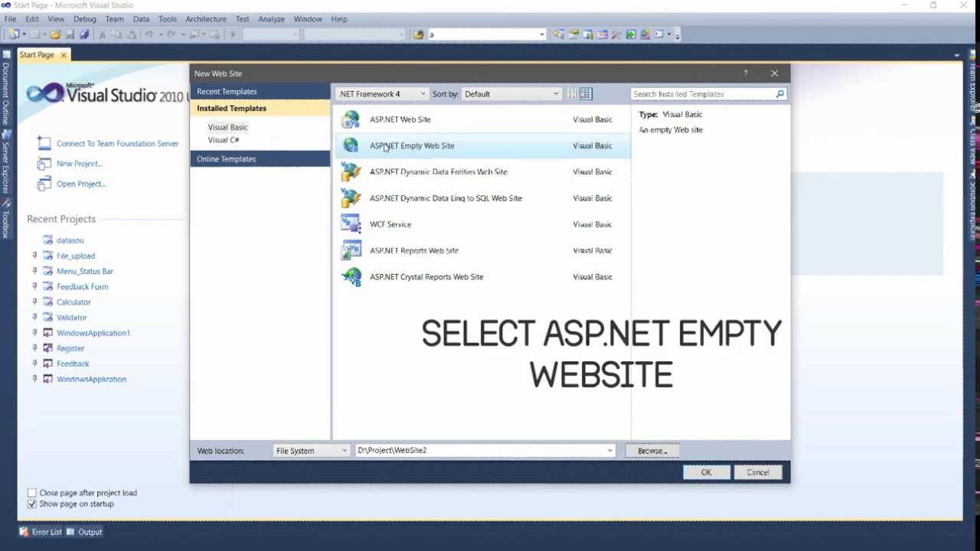Open the Feedback Form recent project

(x=83, y=286)
